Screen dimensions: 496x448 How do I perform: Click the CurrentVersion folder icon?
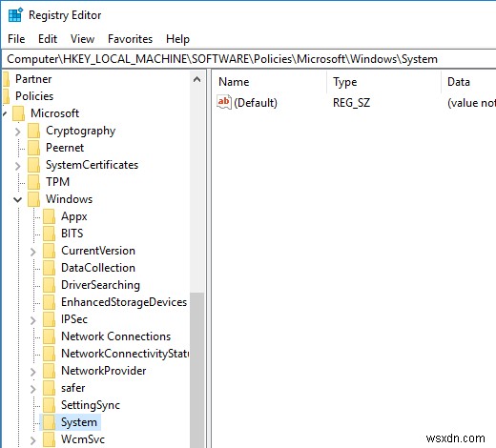click(49, 251)
